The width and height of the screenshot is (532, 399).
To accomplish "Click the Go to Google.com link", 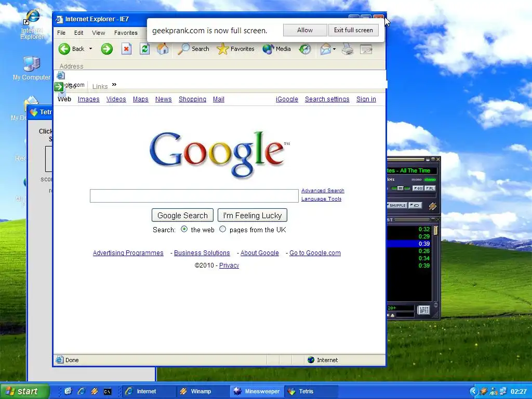I will 315,253.
